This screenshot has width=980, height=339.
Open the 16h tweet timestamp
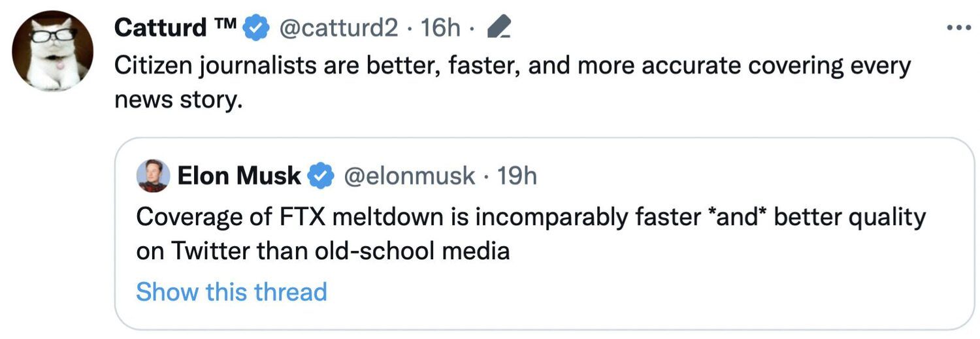pos(440,28)
